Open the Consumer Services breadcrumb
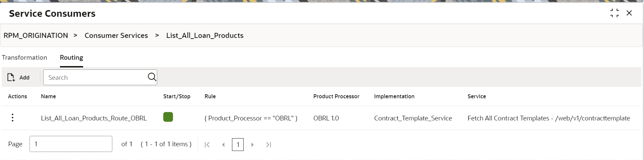Image resolution: width=644 pixels, height=160 pixels. coord(116,36)
